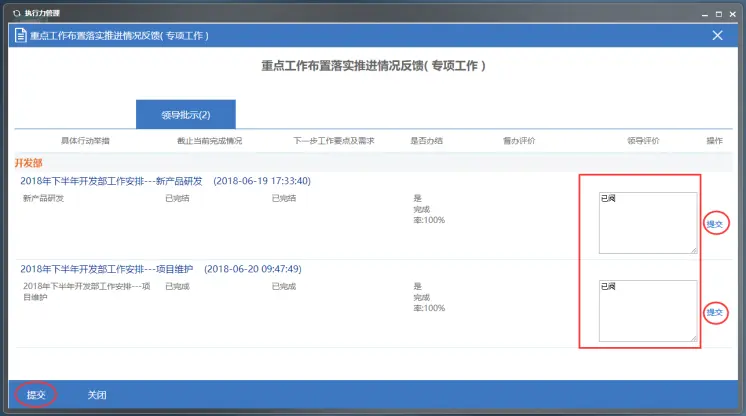The height and width of the screenshot is (416, 746).
Task: Click the resize grip of second 领导评价 textbox
Action: [694, 338]
